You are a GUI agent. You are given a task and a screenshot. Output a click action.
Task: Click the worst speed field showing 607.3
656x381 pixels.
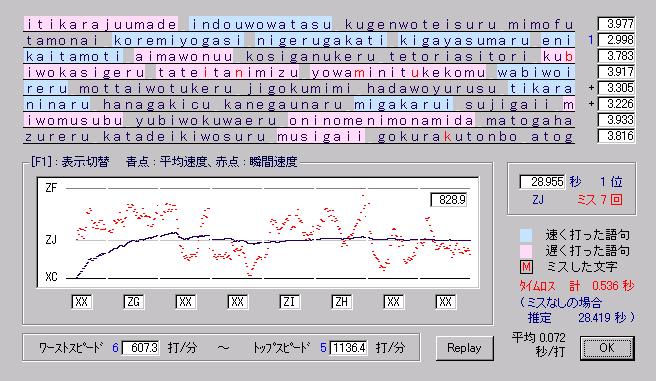click(x=141, y=348)
